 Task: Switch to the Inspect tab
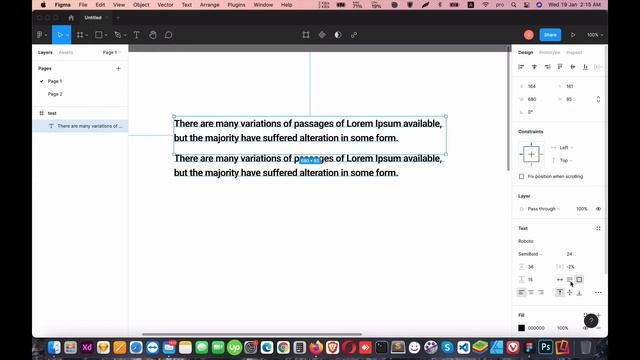tap(574, 53)
